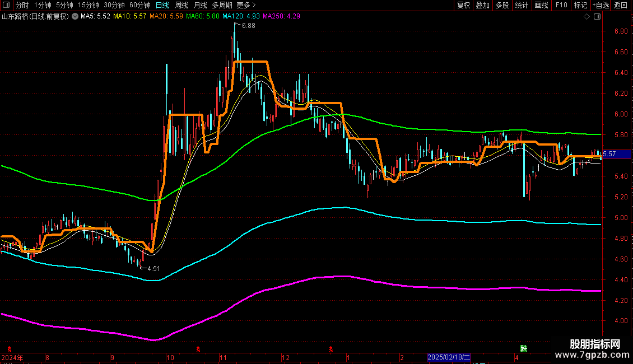The image size is (633, 364).
Task: Select the 周线 weekly chart tab
Action: click(181, 5)
